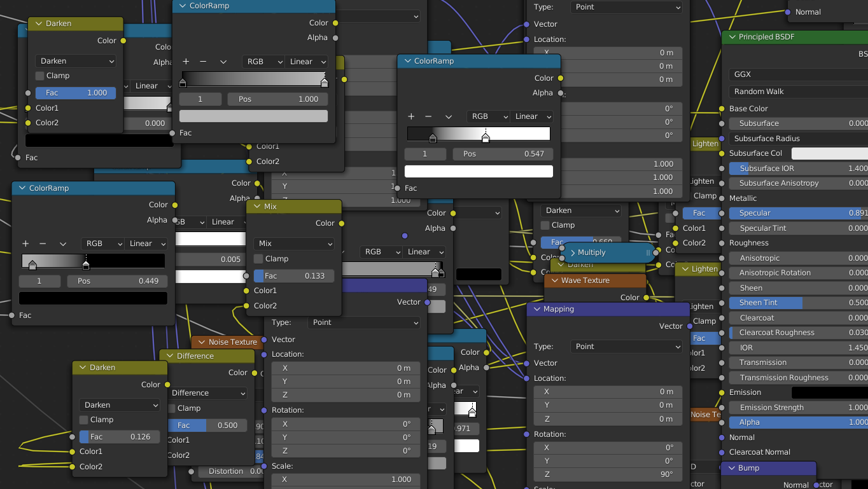
Task: Remove a color stop from the center ColorRamp
Action: pyautogui.click(x=428, y=116)
